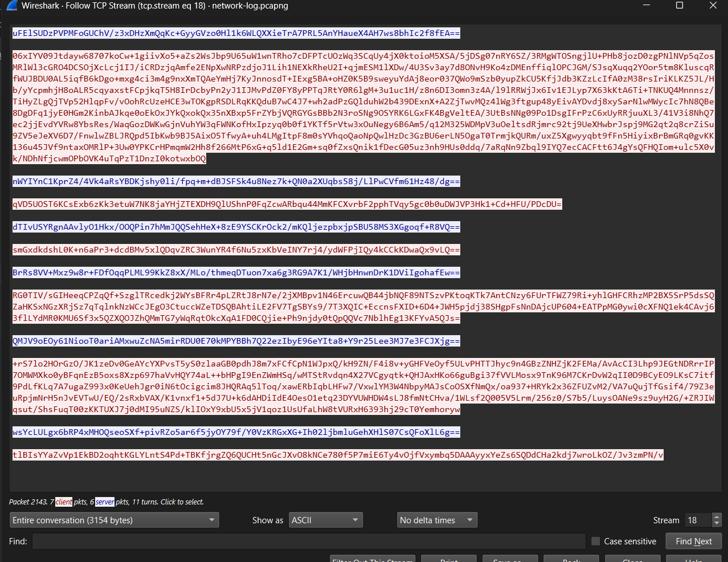Click into the Find text field

(309, 541)
